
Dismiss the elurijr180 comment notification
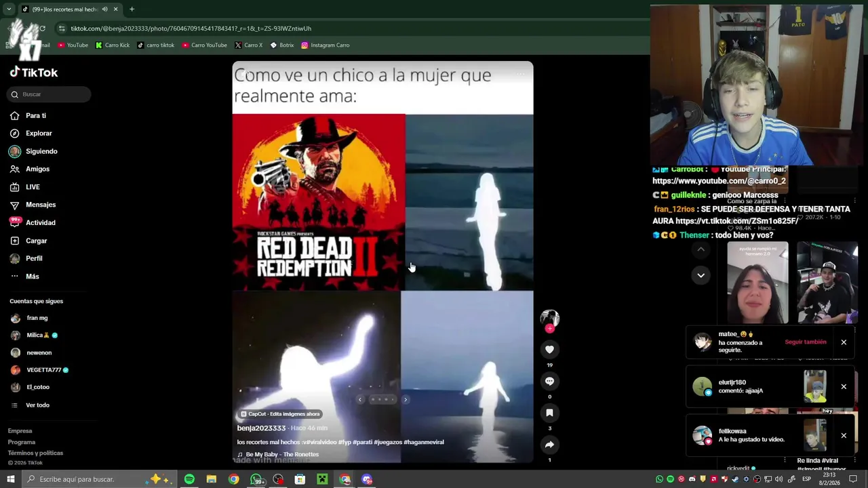(x=844, y=387)
